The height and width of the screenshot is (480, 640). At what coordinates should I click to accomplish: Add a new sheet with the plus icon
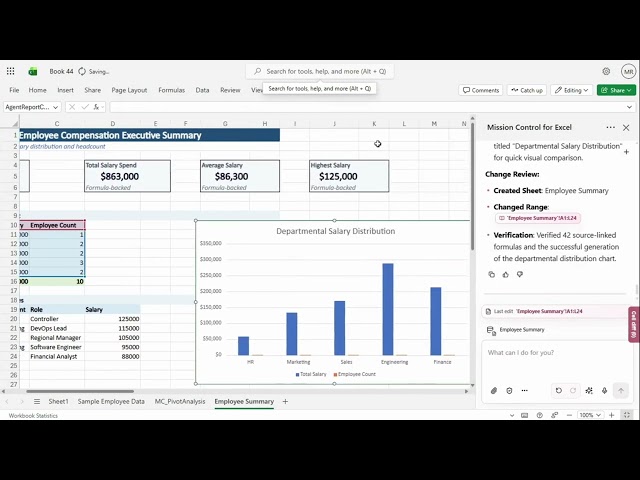(x=285, y=402)
